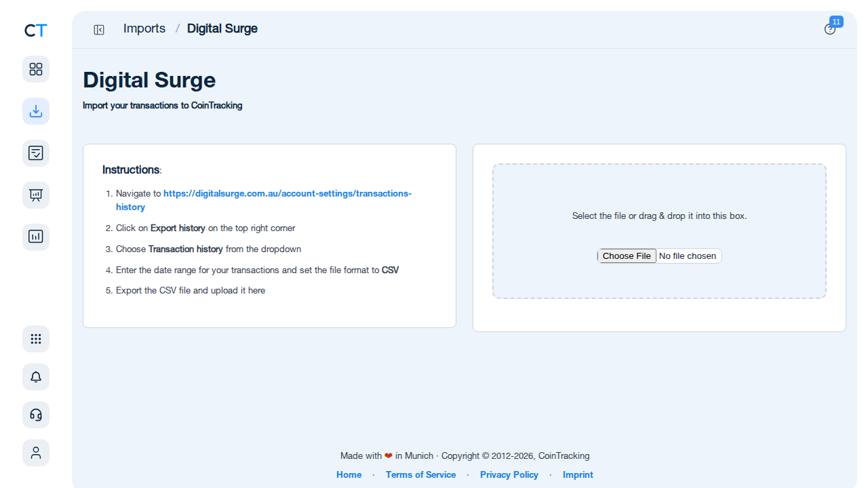
Task: Open the dashboard grid icon in sidebar
Action: 36,69
